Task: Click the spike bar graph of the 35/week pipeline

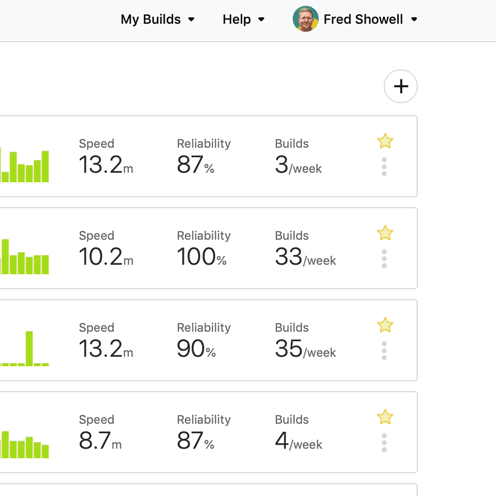Action: click(24, 348)
